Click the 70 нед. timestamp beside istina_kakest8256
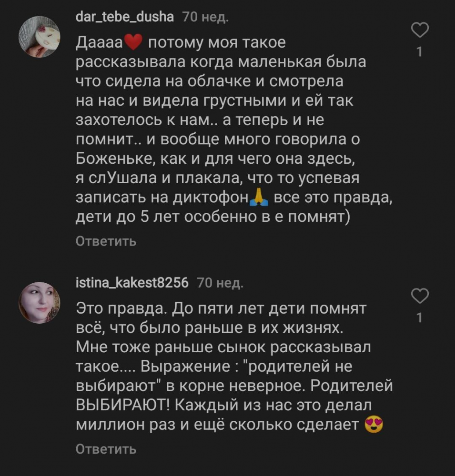 220,283
